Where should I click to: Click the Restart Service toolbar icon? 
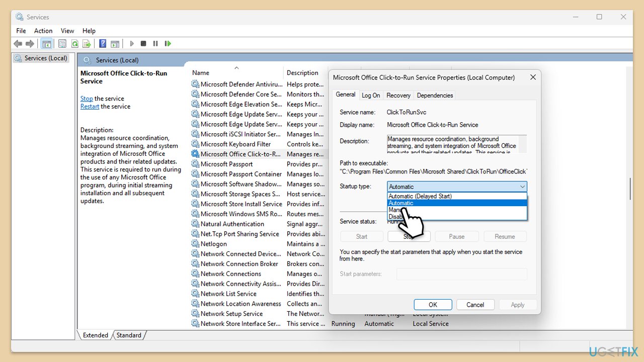coord(168,44)
